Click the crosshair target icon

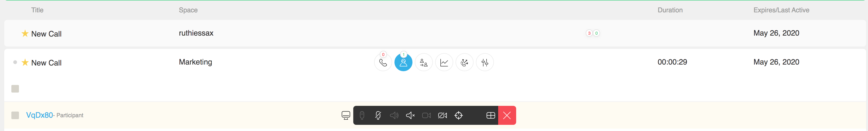coord(459,116)
